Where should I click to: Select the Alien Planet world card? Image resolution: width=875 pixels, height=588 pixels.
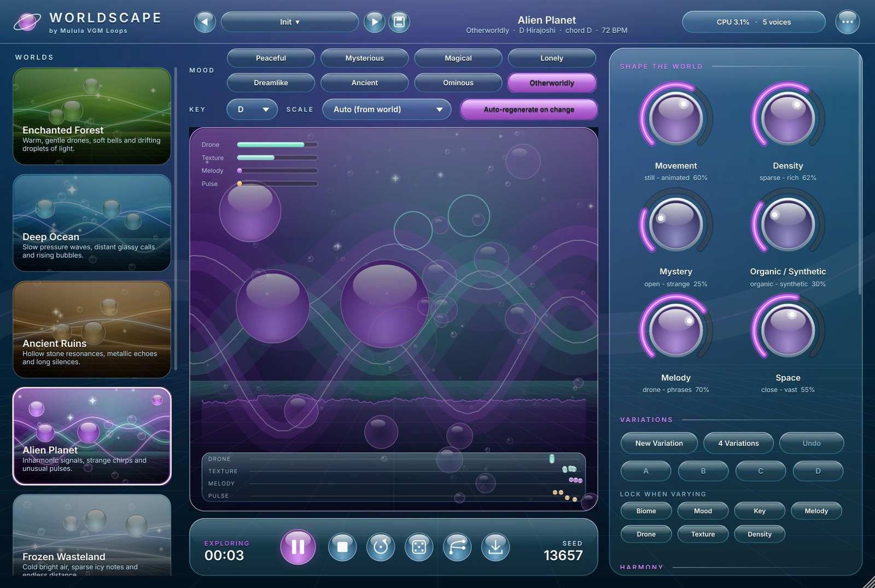(x=92, y=436)
